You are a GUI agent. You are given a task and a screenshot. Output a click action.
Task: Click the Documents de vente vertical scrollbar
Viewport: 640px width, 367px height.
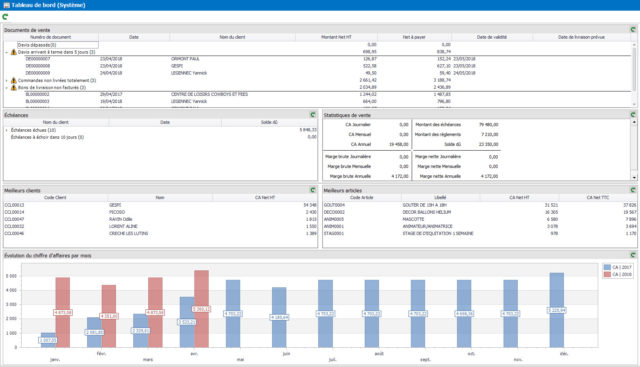[x=634, y=73]
